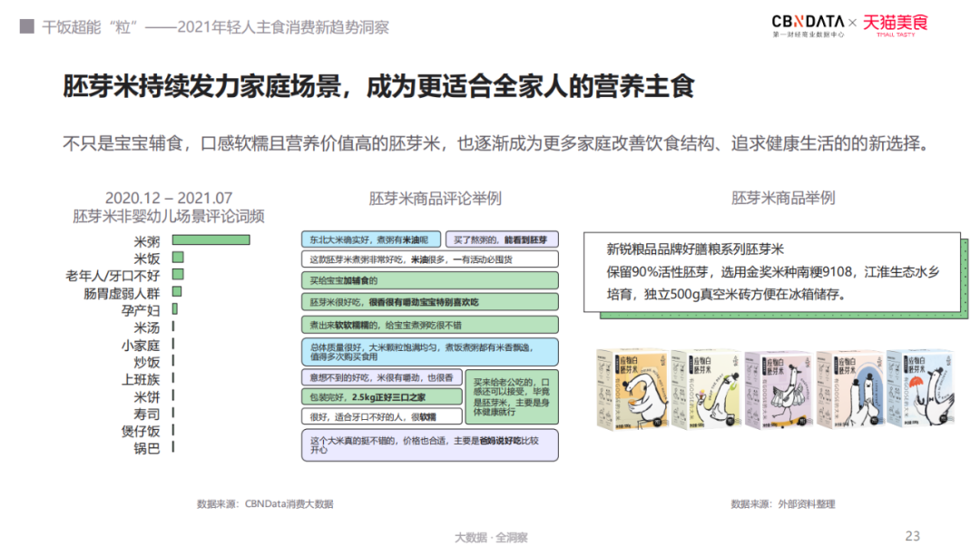This screenshot has width=980, height=556.
Task: Select the chart label 米粥
Action: (x=147, y=241)
